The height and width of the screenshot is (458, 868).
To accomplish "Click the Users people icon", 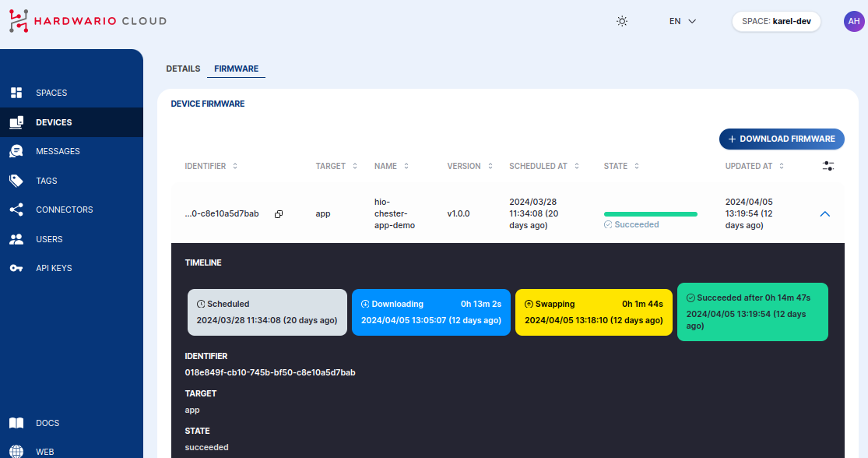I will point(16,239).
